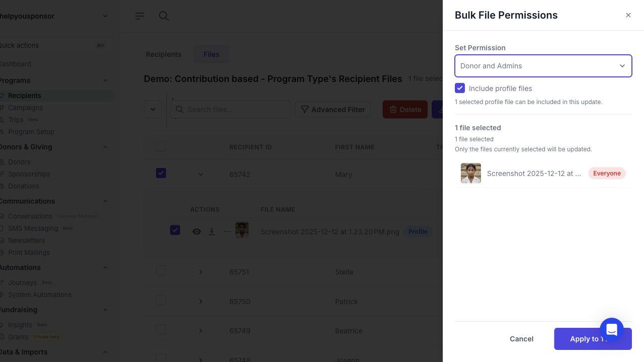Open System Automations in the sidebar

(40, 295)
